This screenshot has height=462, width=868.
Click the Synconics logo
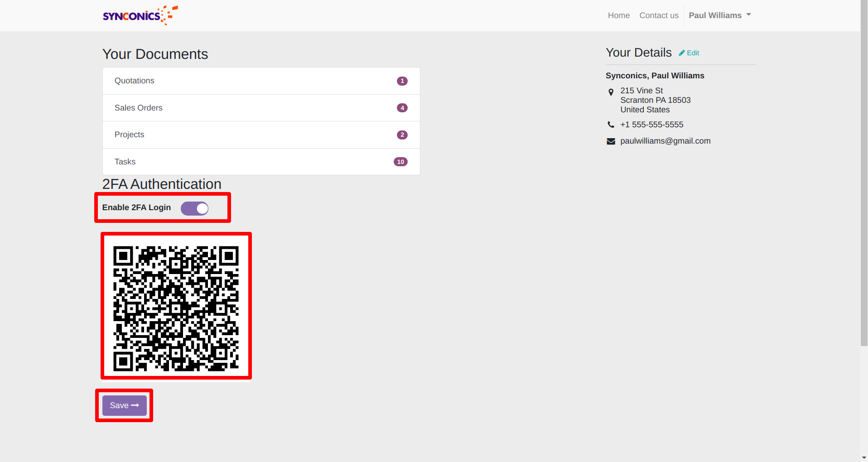pos(140,15)
